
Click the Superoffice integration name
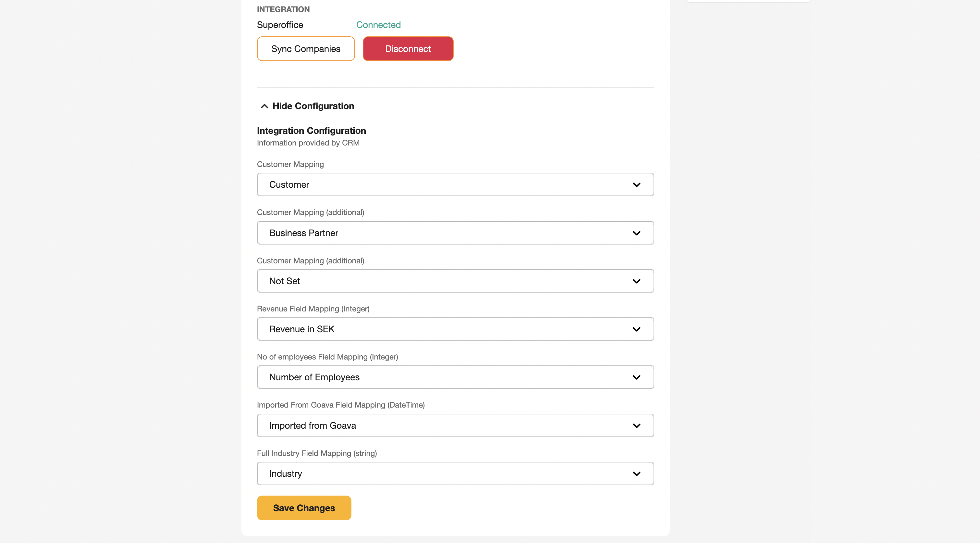point(280,25)
